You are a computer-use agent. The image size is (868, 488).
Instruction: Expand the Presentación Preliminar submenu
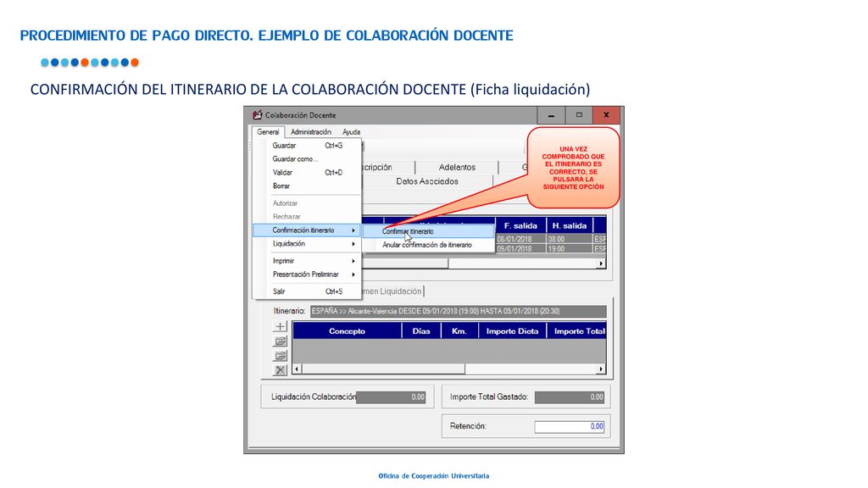(307, 274)
